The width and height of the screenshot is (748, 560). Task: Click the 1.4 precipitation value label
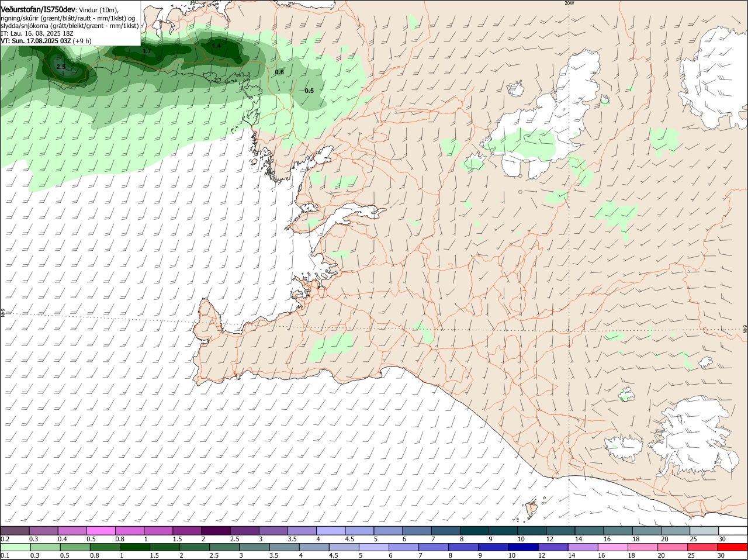(216, 46)
